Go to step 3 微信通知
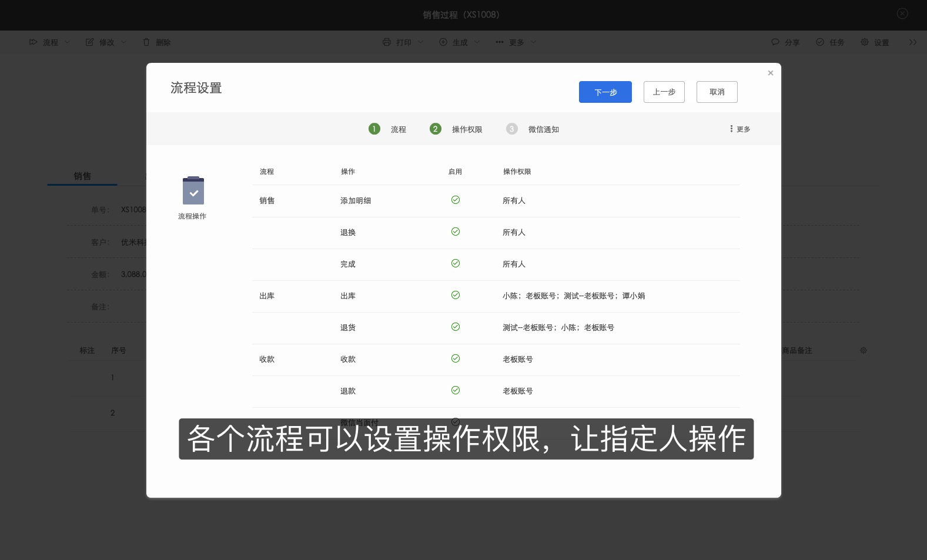Viewport: 927px width, 560px height. pos(532,129)
